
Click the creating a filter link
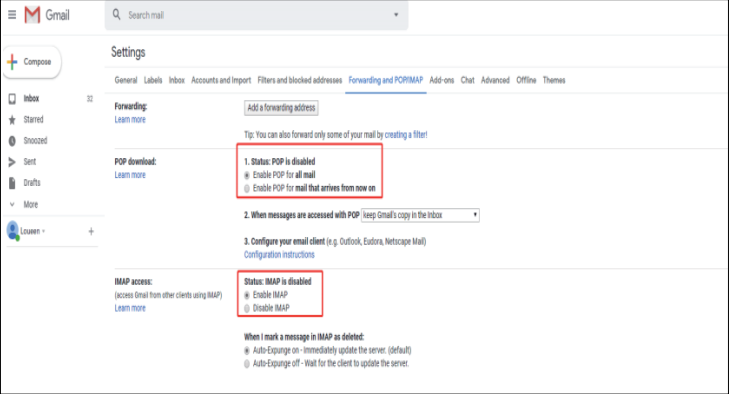(x=406, y=134)
